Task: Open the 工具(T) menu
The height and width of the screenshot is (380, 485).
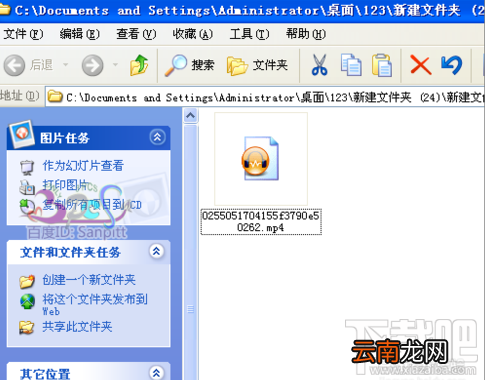Action: point(249,34)
